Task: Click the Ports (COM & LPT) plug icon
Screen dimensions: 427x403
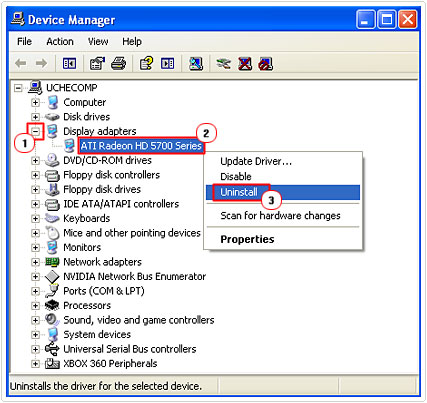Action: click(52, 291)
